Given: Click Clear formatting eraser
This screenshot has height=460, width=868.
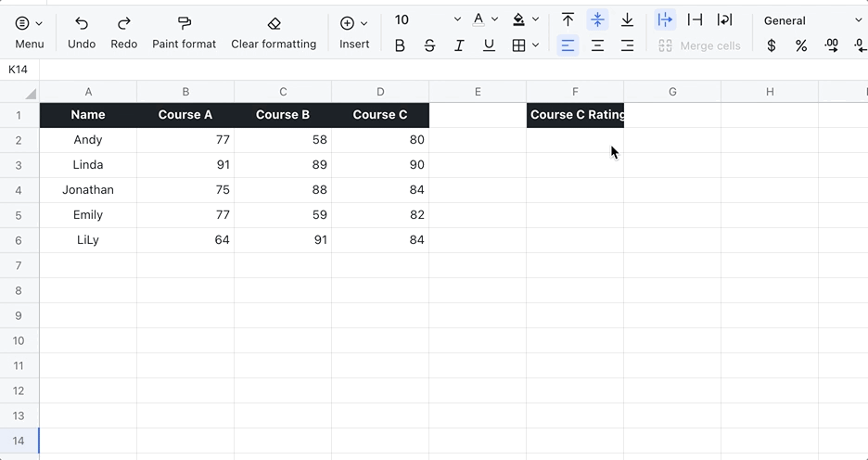Looking at the screenshot, I should [x=274, y=32].
